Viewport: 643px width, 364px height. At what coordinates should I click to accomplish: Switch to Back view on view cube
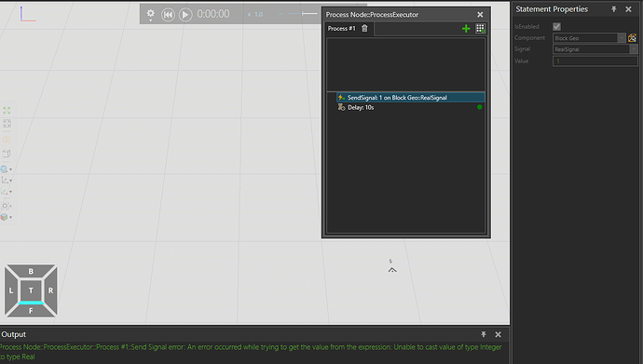point(31,271)
